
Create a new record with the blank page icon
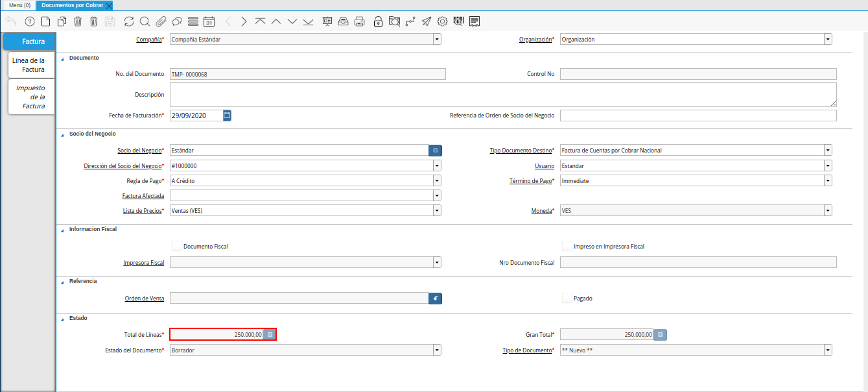tap(45, 21)
